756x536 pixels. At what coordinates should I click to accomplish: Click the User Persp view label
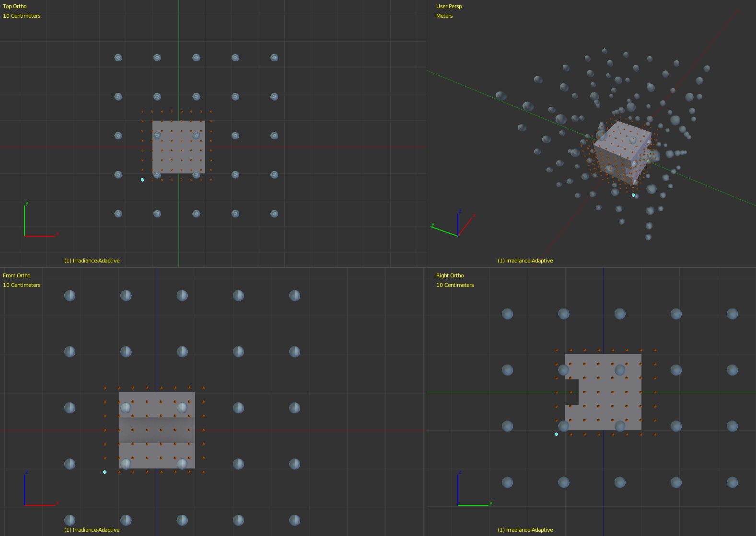[x=449, y=6]
